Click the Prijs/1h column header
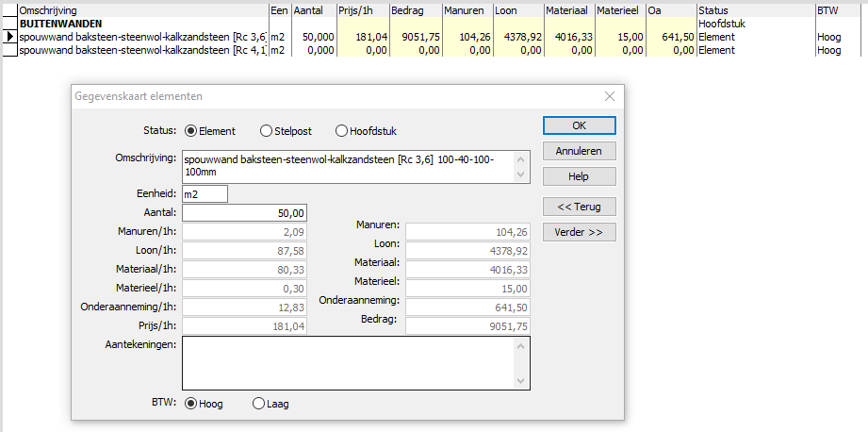 [x=363, y=10]
